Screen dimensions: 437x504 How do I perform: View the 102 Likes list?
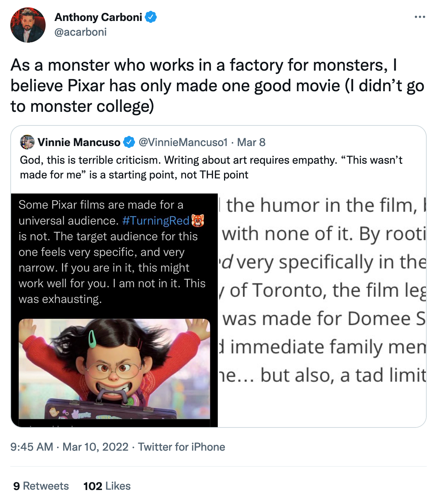point(107,486)
